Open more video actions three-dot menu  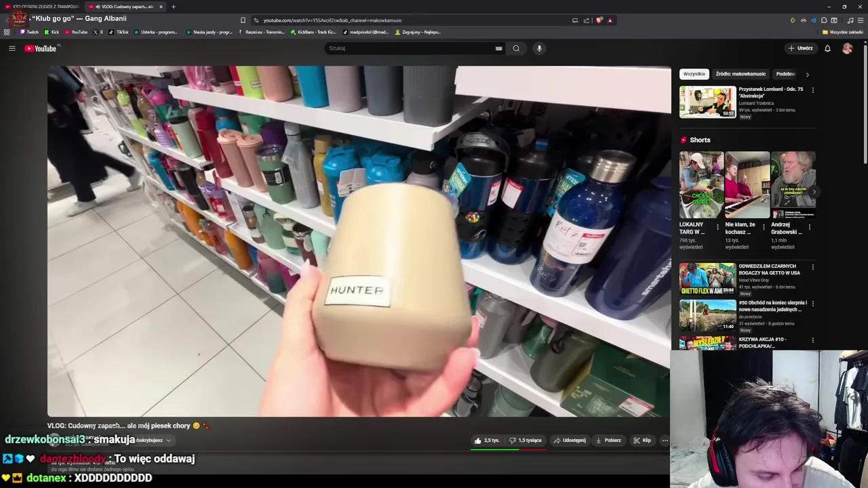tap(665, 441)
